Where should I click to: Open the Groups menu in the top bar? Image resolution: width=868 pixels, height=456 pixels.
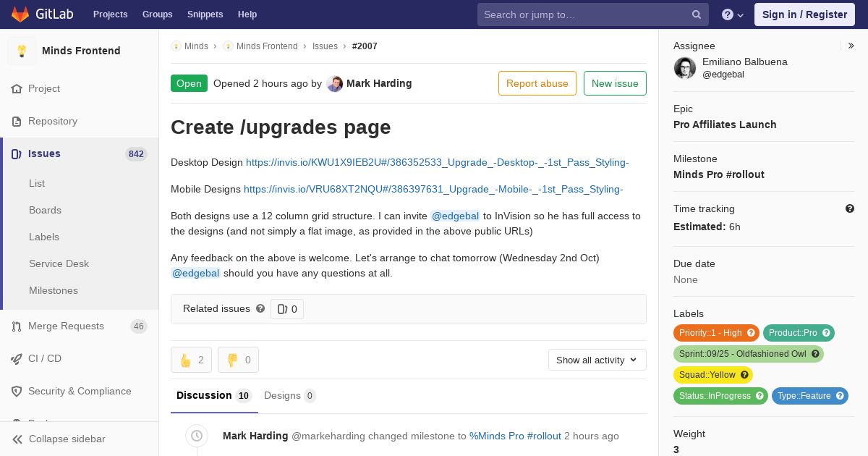(158, 14)
